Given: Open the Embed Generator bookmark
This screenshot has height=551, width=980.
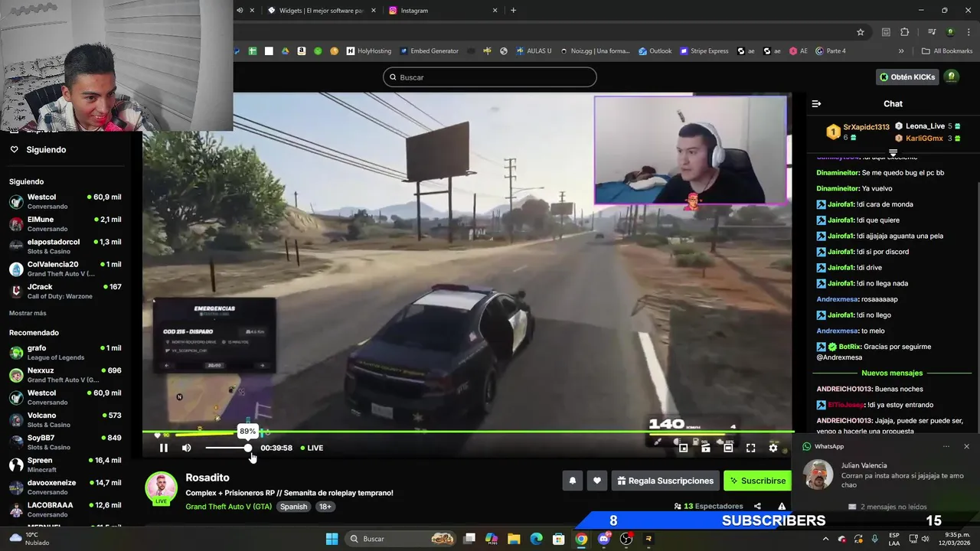Looking at the screenshot, I should 429,51.
